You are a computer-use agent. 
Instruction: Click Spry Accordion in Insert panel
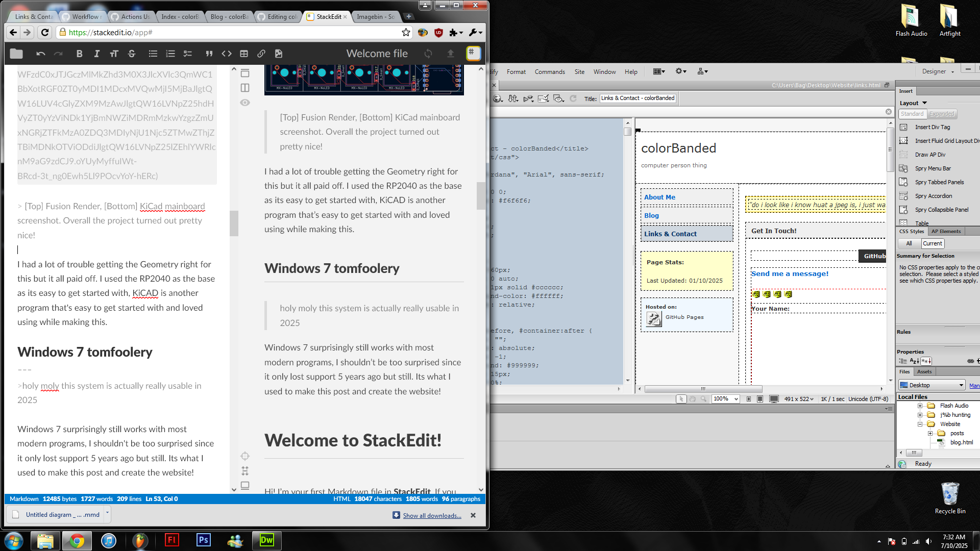pos(933,196)
